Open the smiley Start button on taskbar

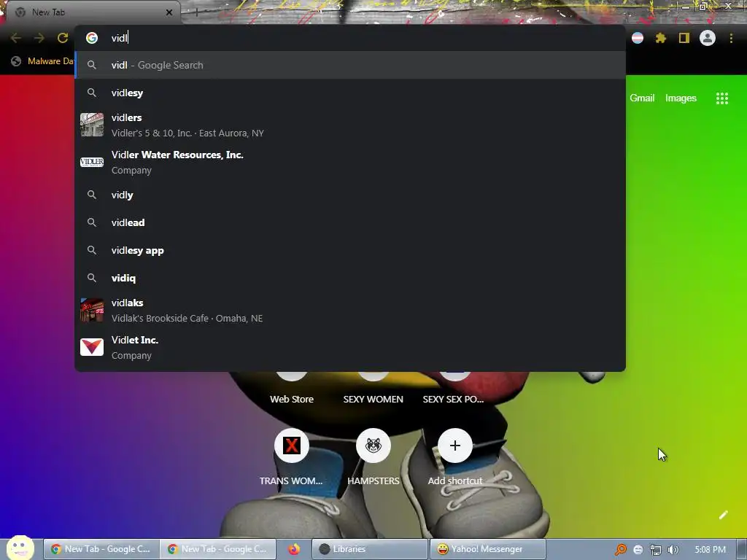(20, 548)
